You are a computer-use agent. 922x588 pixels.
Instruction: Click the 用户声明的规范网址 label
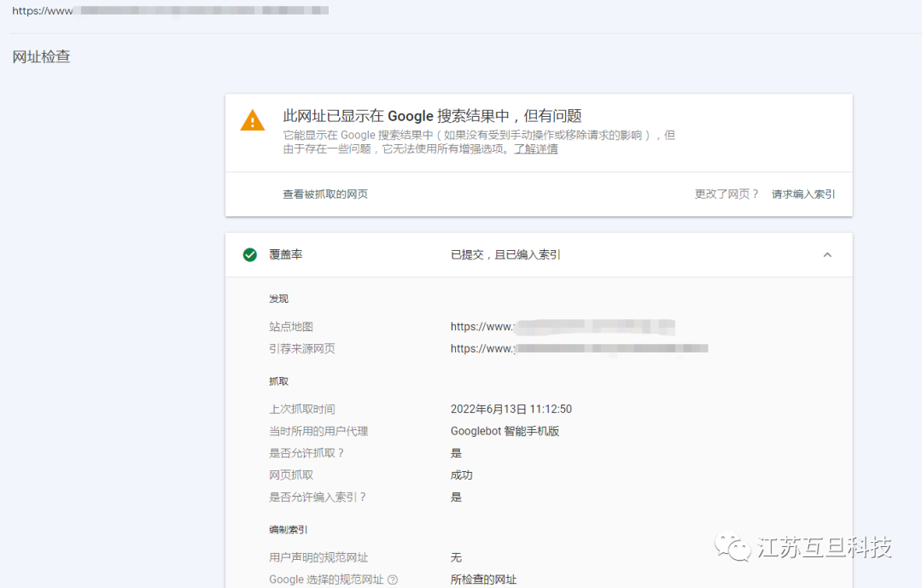[x=318, y=557]
